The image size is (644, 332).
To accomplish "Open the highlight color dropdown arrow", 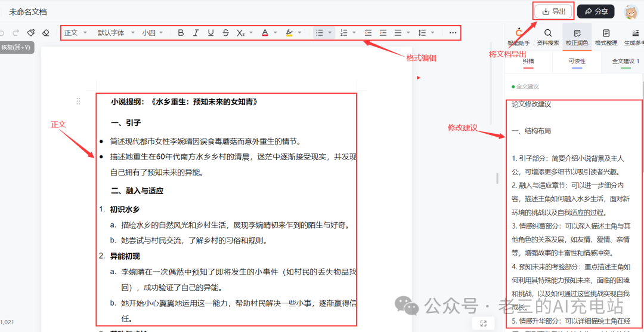I will point(300,33).
